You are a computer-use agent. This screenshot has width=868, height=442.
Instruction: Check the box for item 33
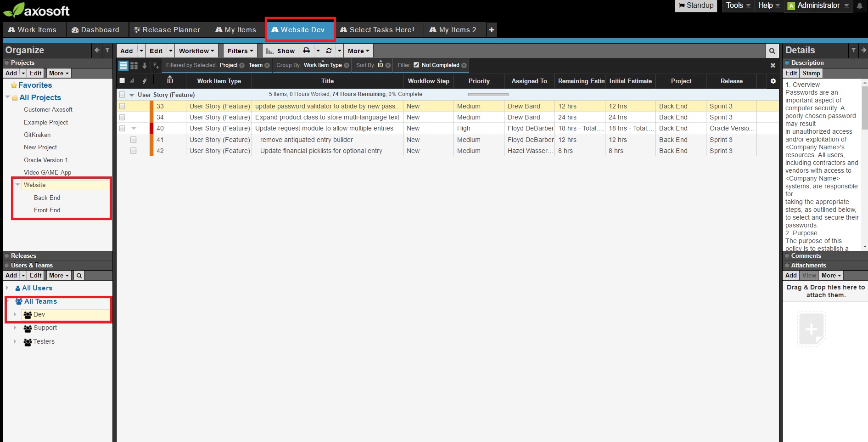tap(122, 106)
